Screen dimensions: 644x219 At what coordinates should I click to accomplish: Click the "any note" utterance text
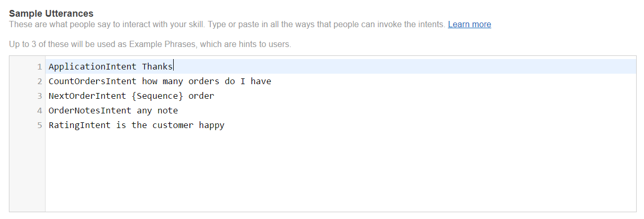click(x=157, y=111)
